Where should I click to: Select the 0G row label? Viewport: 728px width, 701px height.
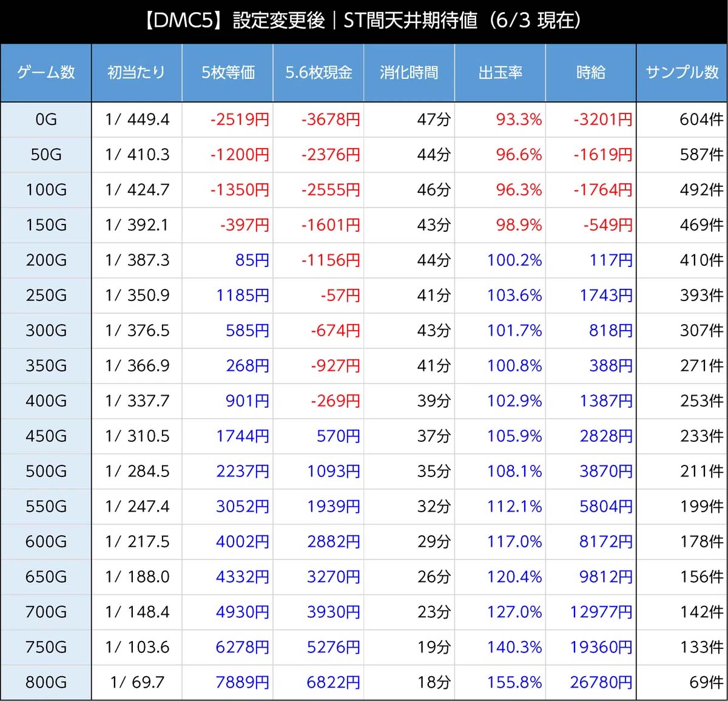click(x=45, y=120)
